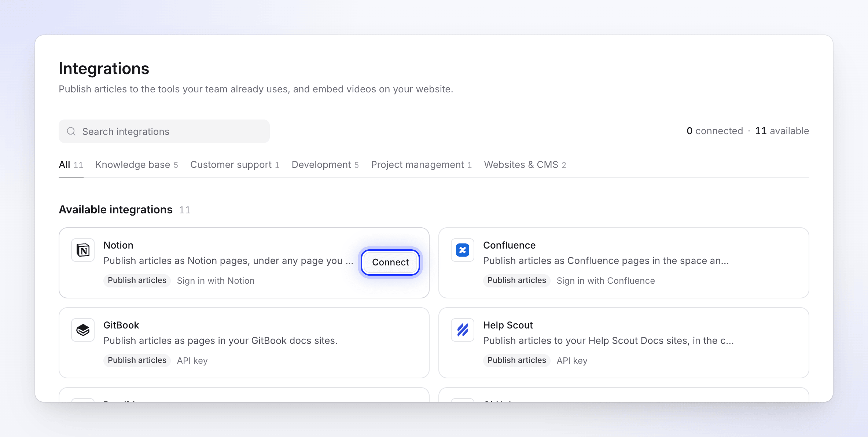Switch to the Knowledge base tab

[x=137, y=165]
